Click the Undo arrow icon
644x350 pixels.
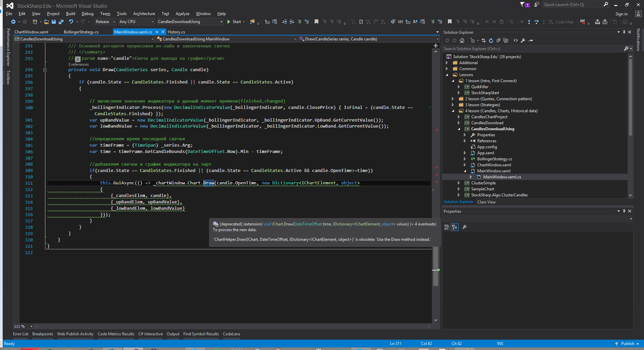[x=71, y=22]
